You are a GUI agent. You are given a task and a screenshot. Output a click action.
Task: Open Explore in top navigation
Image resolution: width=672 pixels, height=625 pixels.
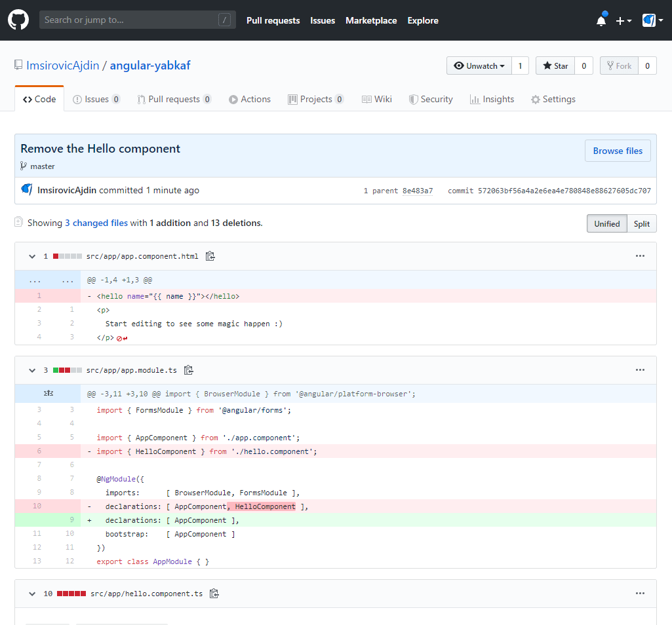(x=423, y=20)
